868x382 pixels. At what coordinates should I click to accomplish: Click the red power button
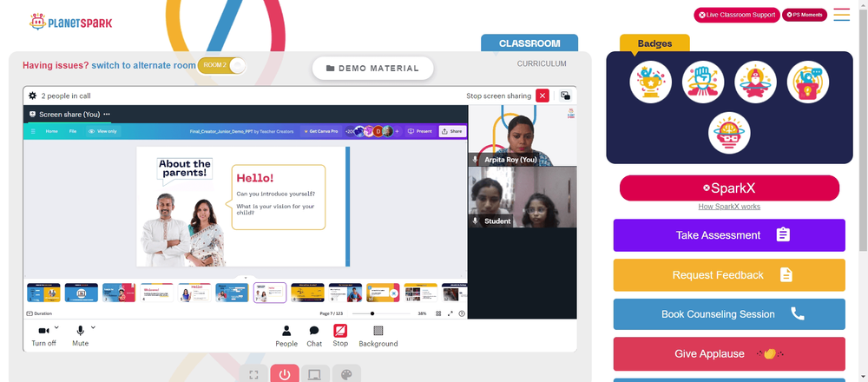[285, 375]
